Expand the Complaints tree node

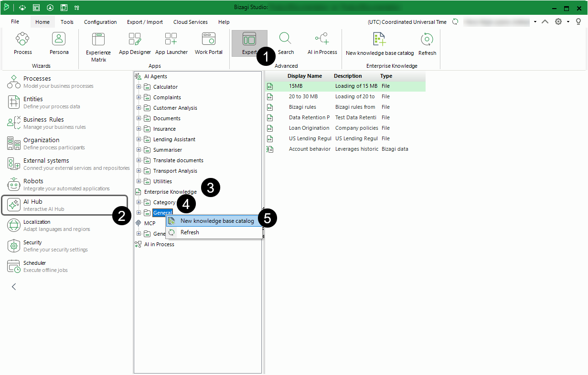point(139,97)
